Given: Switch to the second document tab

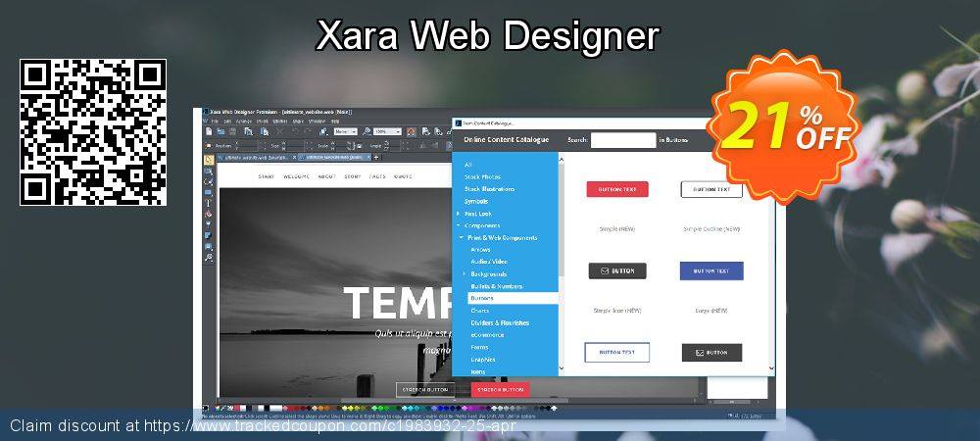Looking at the screenshot, I should [332, 158].
